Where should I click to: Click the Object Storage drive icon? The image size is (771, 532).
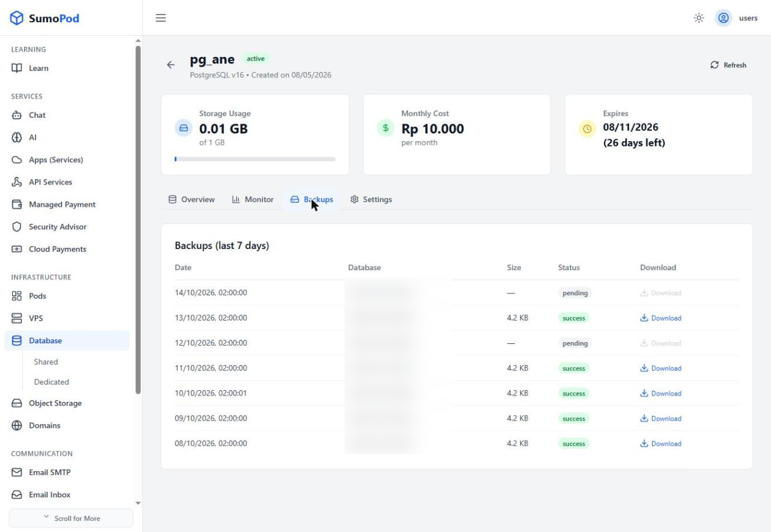[17, 403]
